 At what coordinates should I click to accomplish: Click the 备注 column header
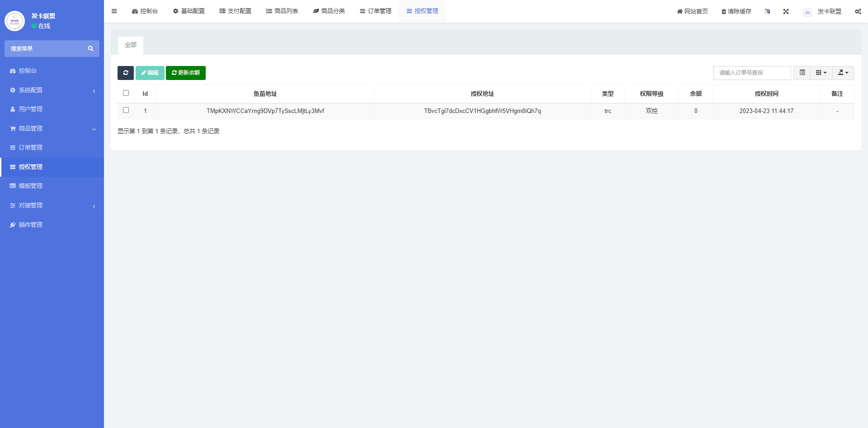coord(837,94)
